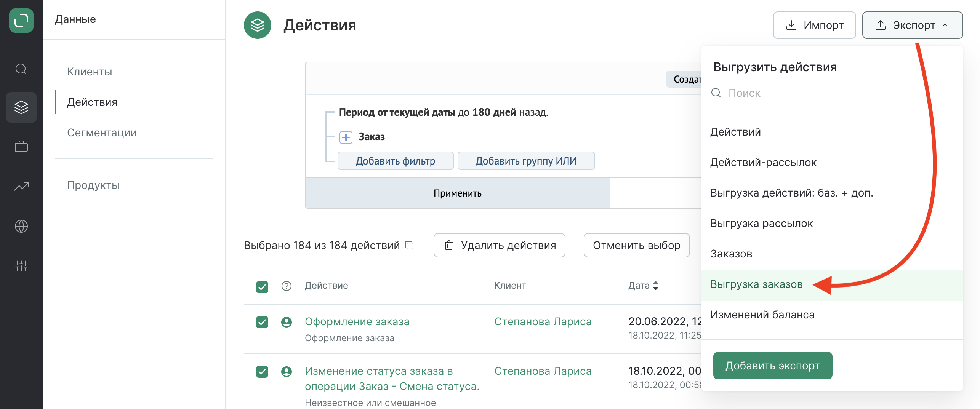The height and width of the screenshot is (409, 980).
Task: Select Выгрузка действий: баз. + доп. option
Action: [x=832, y=193]
